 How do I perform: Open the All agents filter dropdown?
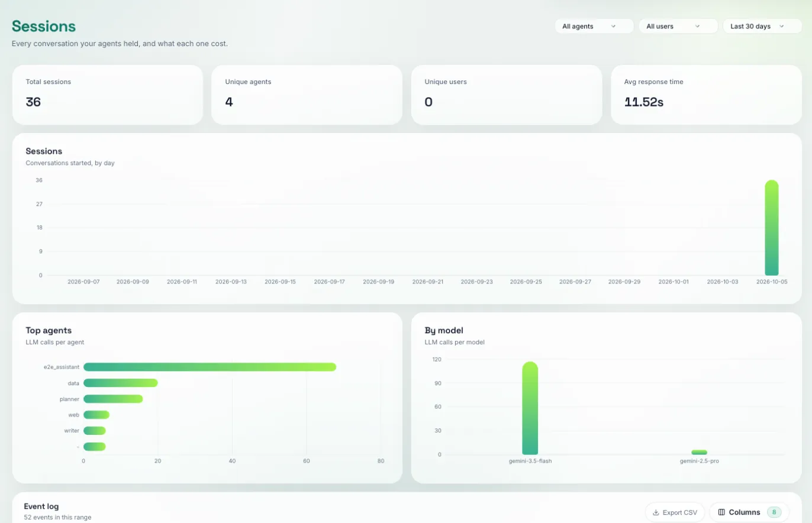click(x=594, y=26)
